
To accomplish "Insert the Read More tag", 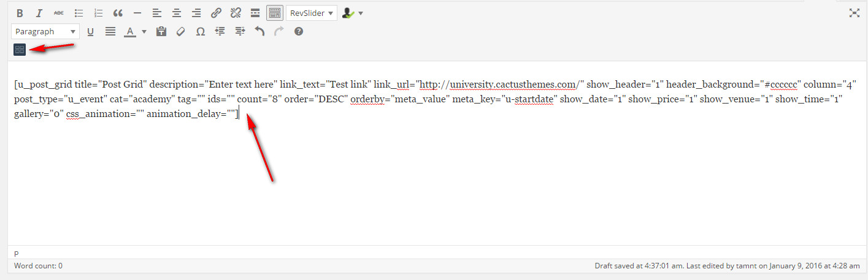I will point(255,13).
